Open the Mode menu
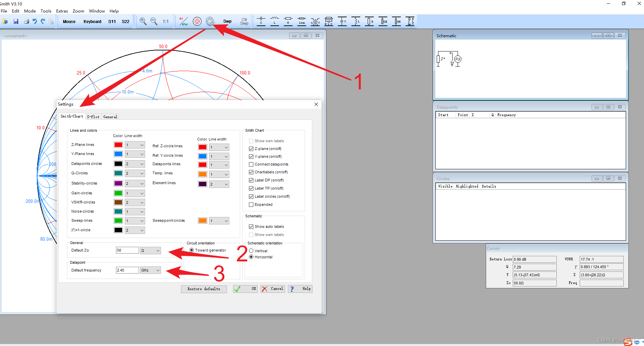644x346 pixels. [x=30, y=11]
